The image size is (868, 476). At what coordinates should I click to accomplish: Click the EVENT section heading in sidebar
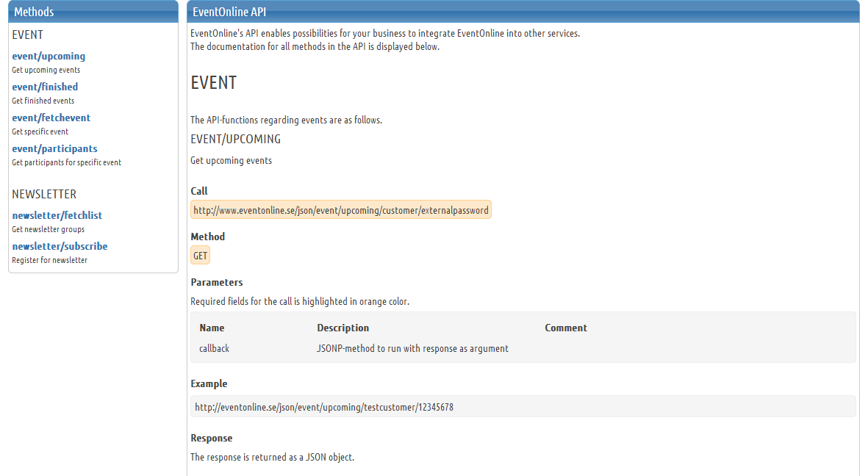[x=28, y=35]
